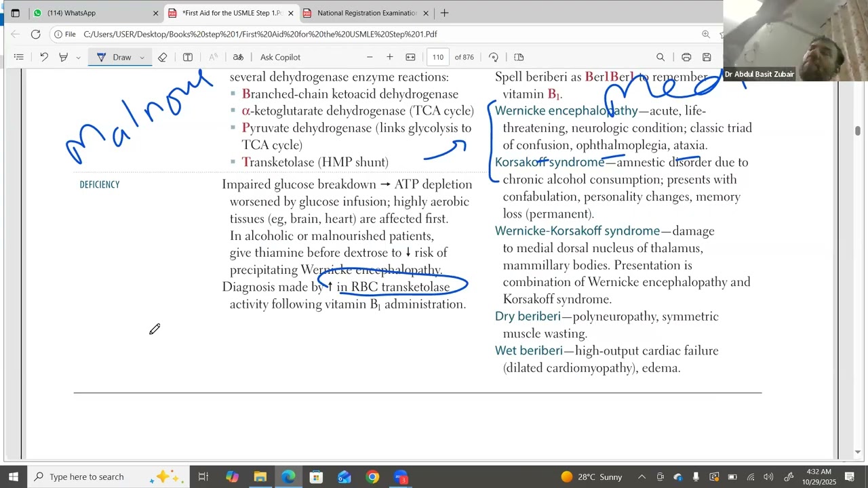868x488 pixels.
Task: Open the National Registration Examination tab
Action: (366, 13)
